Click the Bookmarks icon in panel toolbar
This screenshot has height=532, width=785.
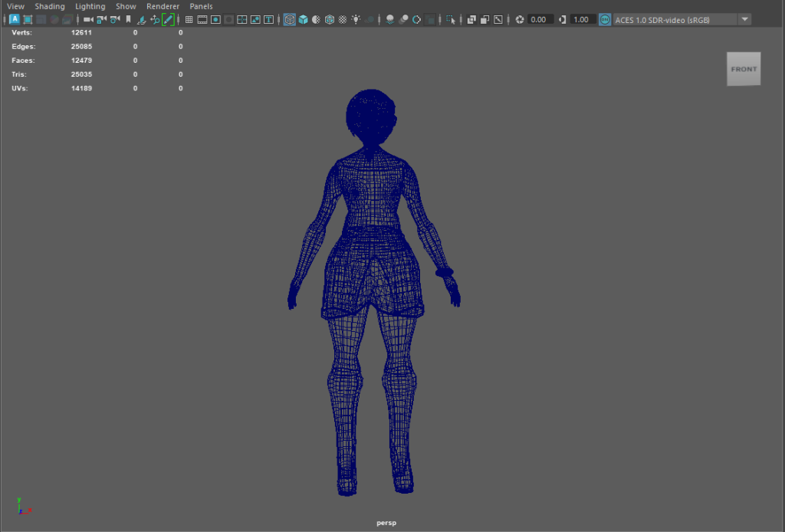[128, 19]
